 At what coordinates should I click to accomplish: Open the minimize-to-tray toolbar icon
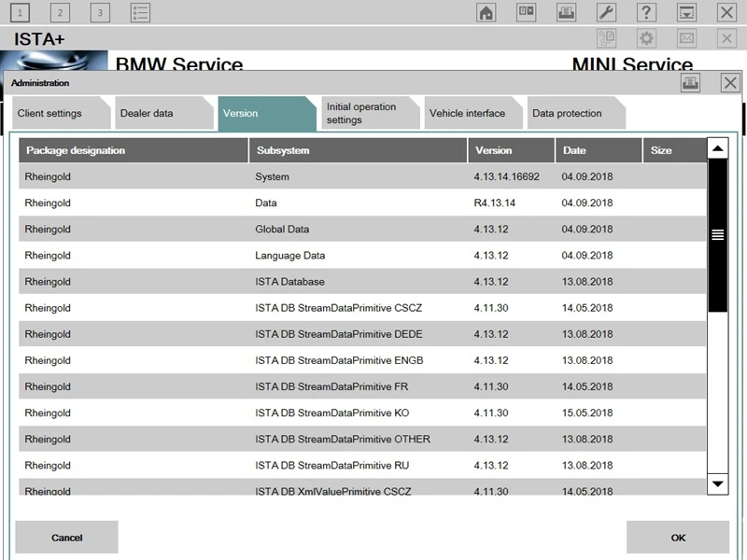tap(686, 12)
